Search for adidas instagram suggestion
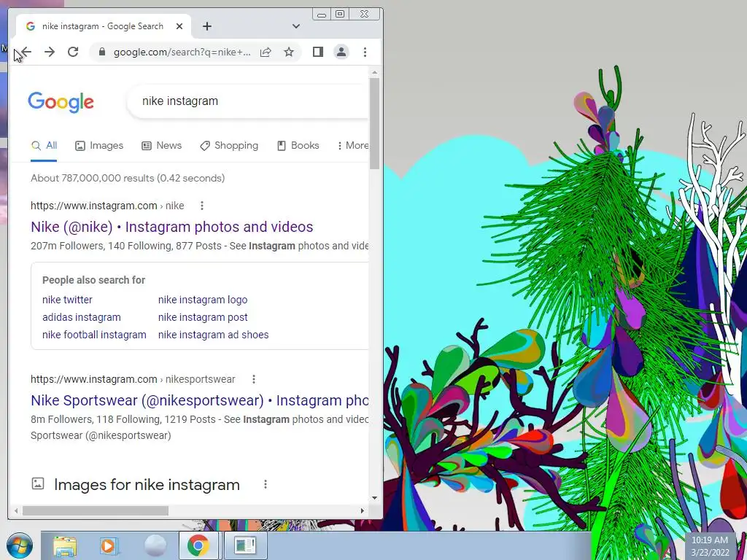Viewport: 747px width, 560px height. click(82, 318)
